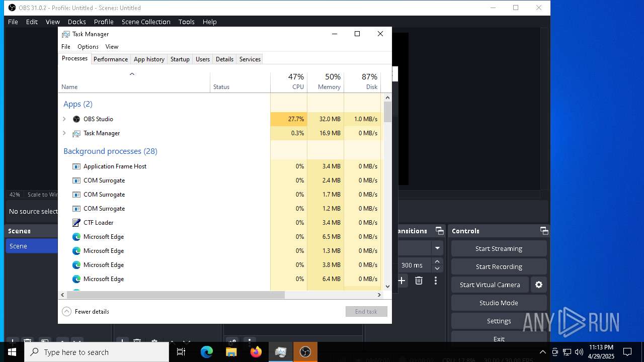Open OBS Help menu
The width and height of the screenshot is (644, 362).
coord(209,22)
